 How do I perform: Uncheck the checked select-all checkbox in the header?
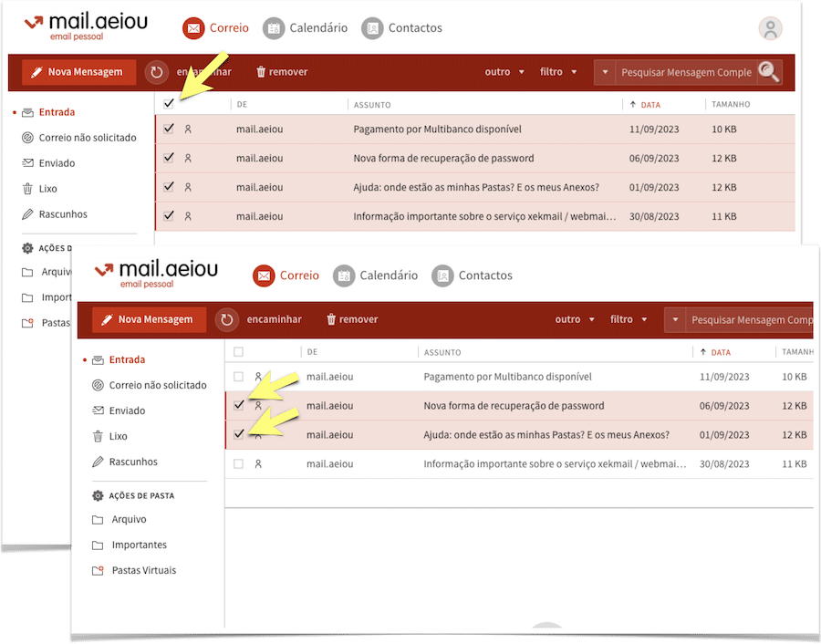169,104
